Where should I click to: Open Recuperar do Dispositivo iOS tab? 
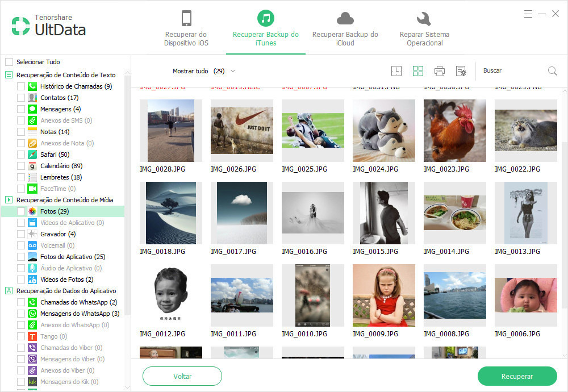(186, 28)
